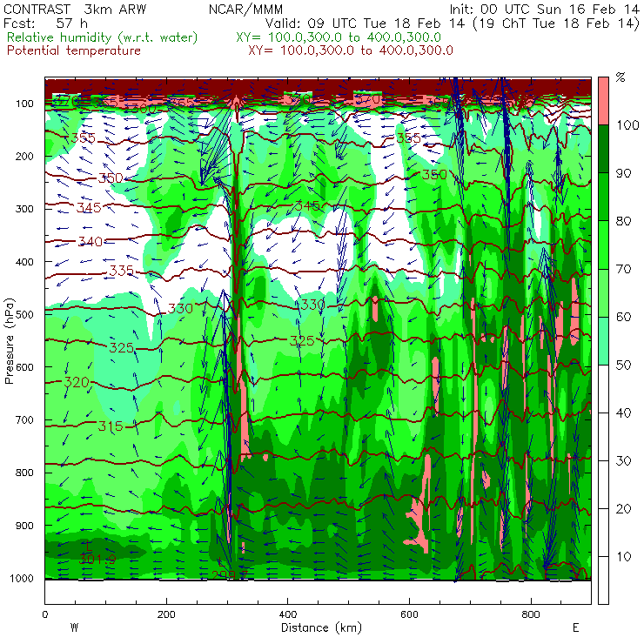This screenshot has width=644, height=644.
Task: Click the 'L' low marker above 301.9
Action: (89, 547)
